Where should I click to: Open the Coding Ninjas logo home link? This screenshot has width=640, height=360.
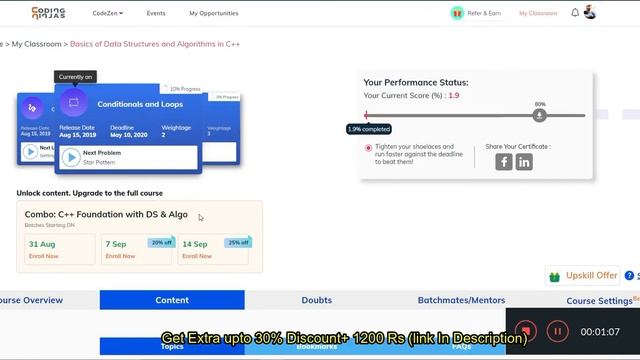pos(49,13)
